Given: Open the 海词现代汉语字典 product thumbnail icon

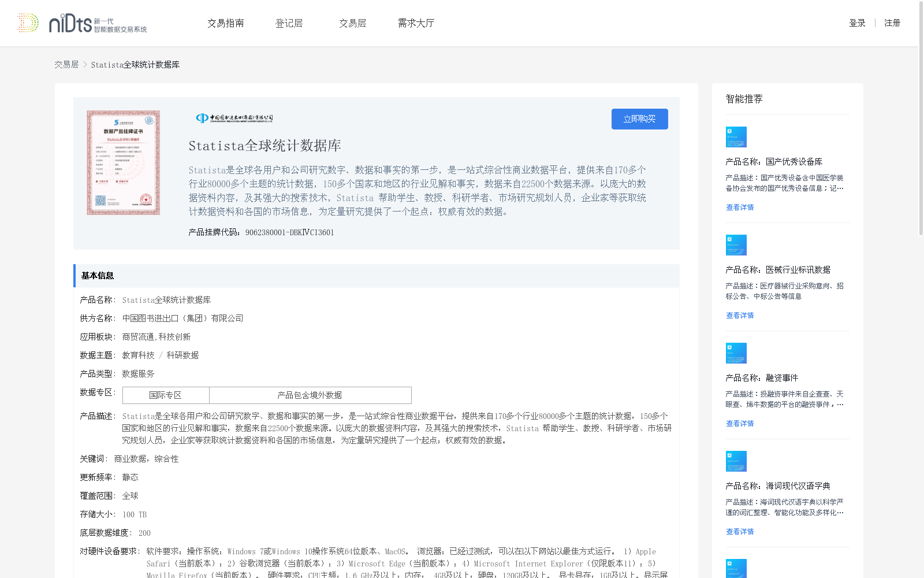Looking at the screenshot, I should (x=736, y=461).
